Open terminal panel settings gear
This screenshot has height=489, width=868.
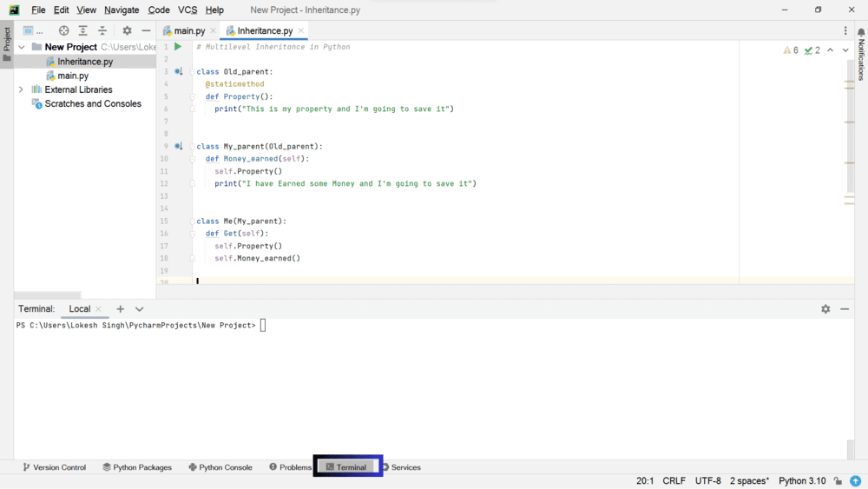tap(825, 309)
